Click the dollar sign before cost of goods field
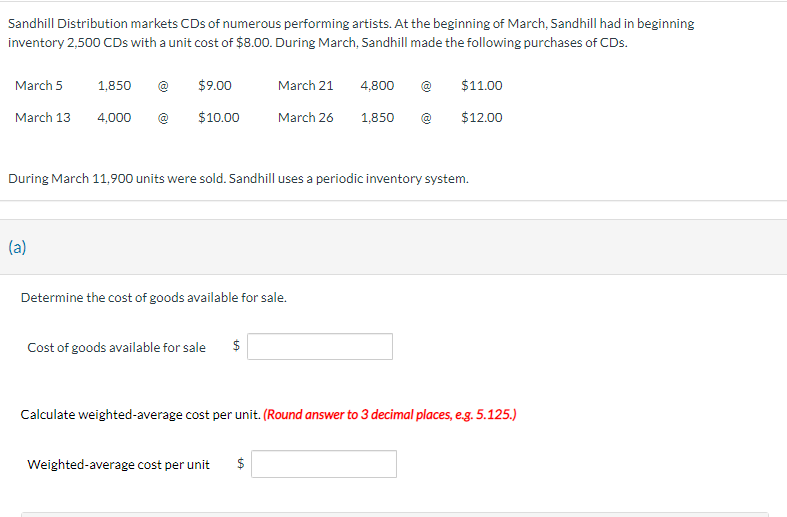 (x=236, y=345)
